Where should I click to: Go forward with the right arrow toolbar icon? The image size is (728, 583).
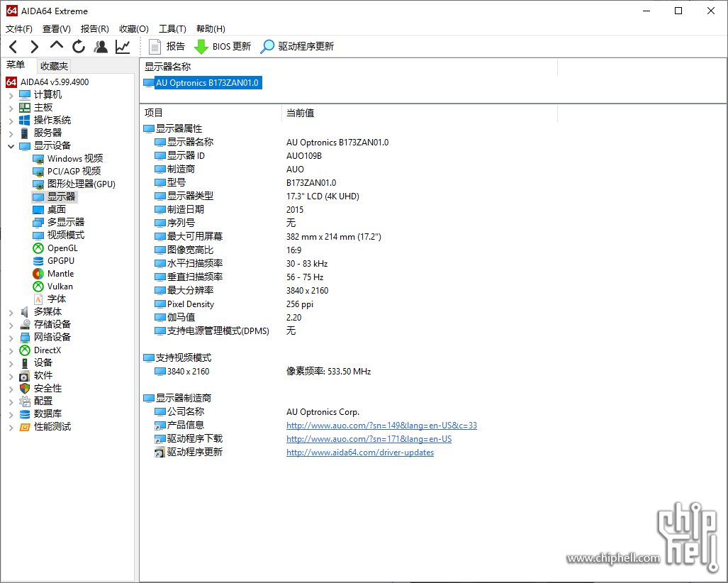[x=34, y=46]
